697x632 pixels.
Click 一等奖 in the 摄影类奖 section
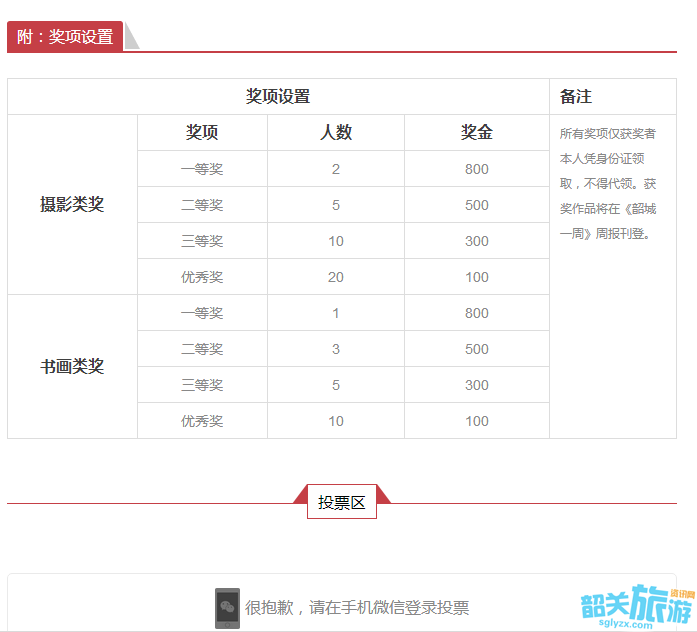coord(202,169)
